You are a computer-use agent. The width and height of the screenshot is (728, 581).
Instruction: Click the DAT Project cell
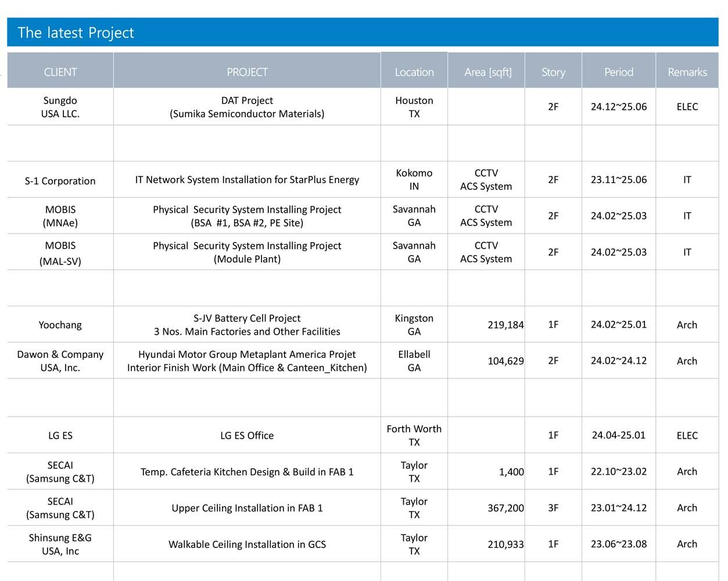[247, 107]
